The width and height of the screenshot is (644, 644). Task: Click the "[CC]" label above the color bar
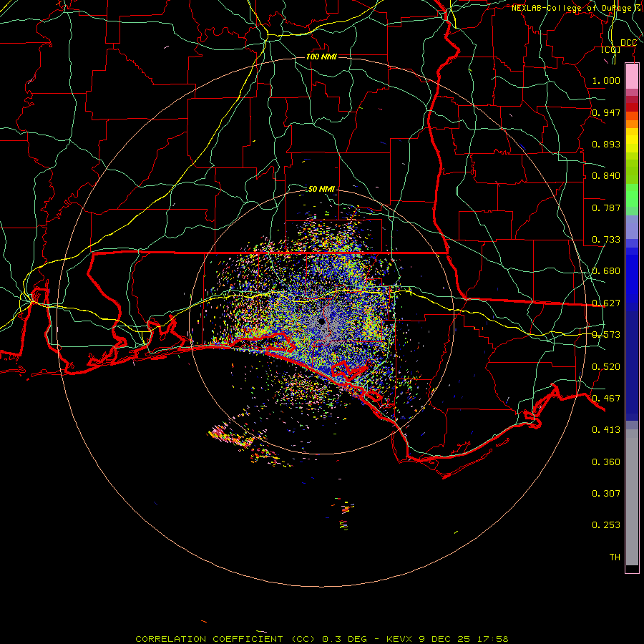click(610, 50)
